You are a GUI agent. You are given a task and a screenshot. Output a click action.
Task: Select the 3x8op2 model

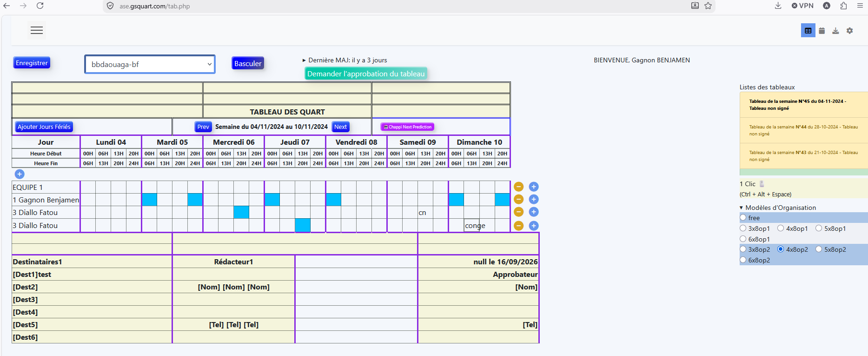click(x=743, y=249)
